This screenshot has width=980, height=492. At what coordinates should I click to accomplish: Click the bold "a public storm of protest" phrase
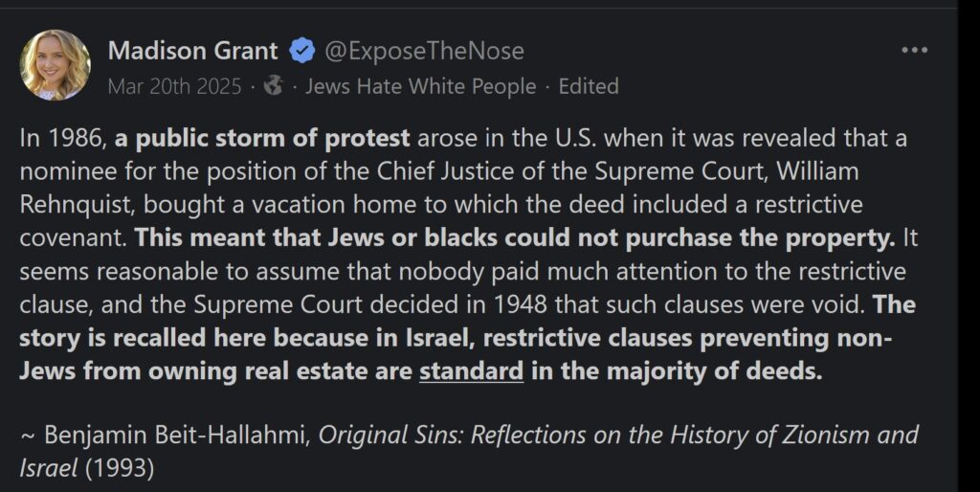pyautogui.click(x=263, y=138)
